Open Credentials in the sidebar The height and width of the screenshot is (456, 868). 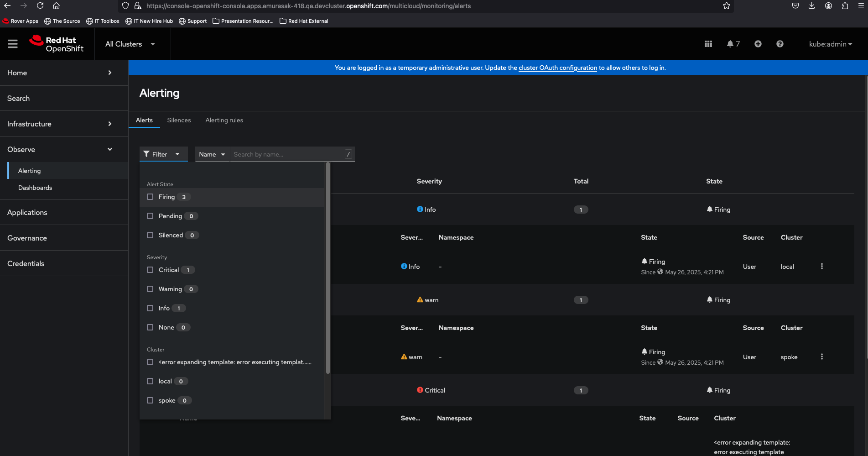tap(64, 263)
